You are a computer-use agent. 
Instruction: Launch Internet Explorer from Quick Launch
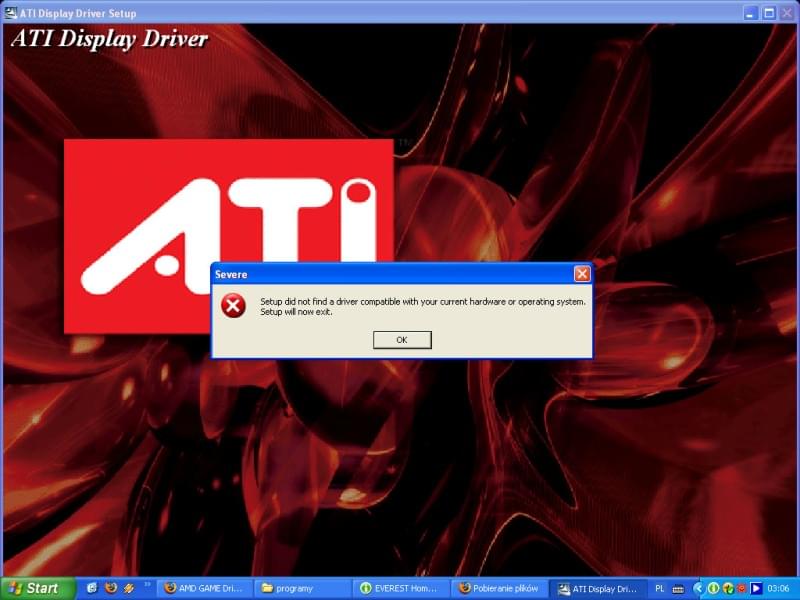[x=92, y=588]
